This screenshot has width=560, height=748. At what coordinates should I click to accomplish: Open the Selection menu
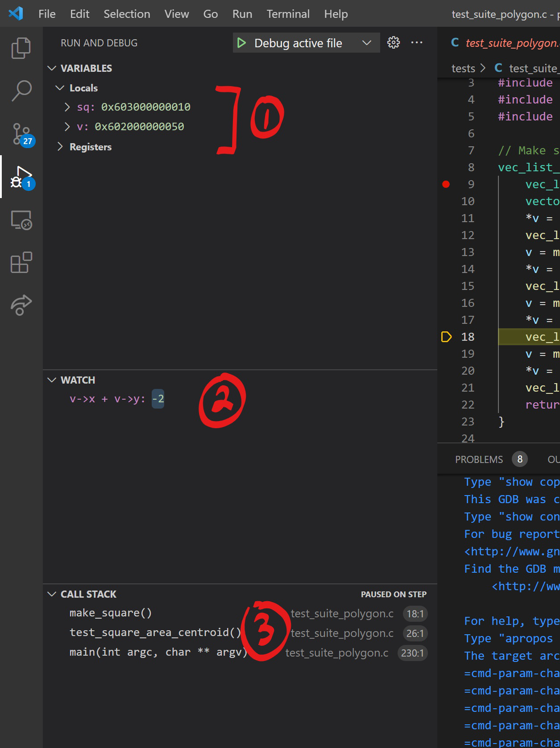pyautogui.click(x=127, y=14)
